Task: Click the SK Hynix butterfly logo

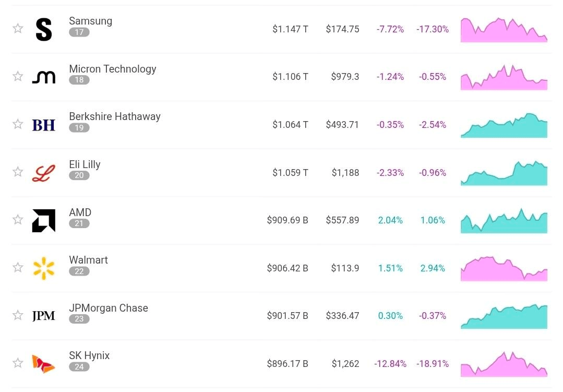Action: click(43, 364)
